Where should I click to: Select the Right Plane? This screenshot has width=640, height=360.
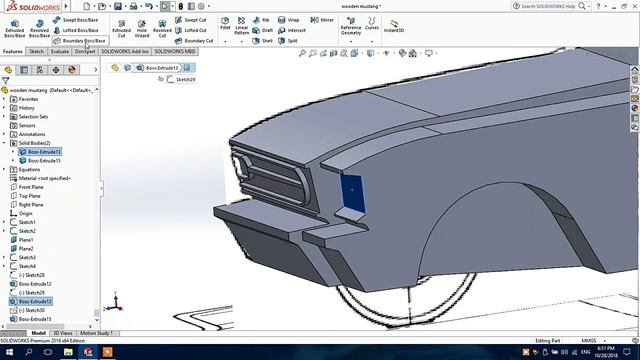tap(27, 205)
